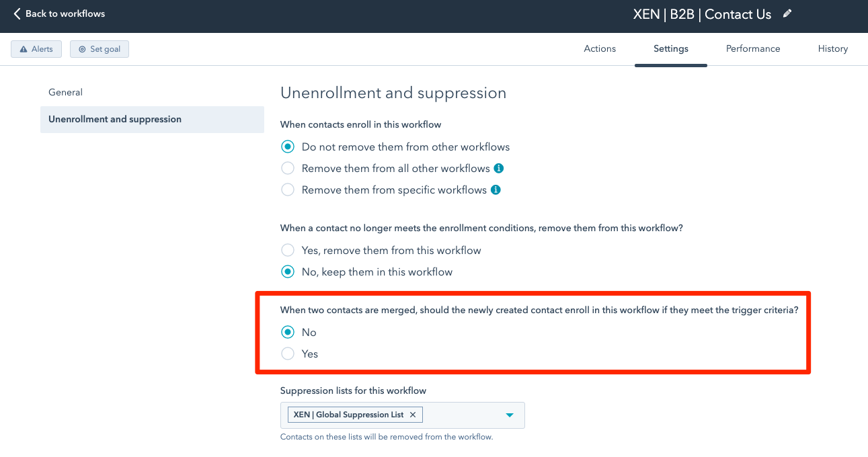
Task: Select 'No' for enrolling merged contacts
Action: pos(288,332)
